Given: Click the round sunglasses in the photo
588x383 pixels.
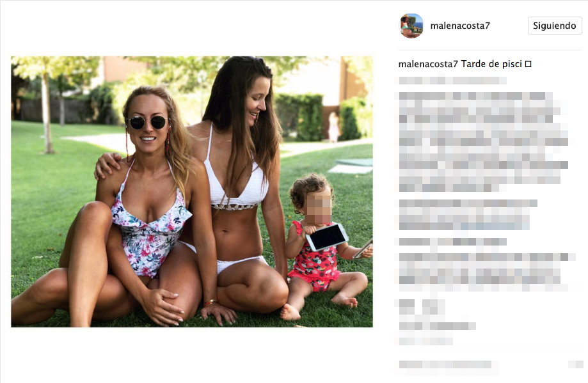Looking at the screenshot, I should tap(148, 122).
